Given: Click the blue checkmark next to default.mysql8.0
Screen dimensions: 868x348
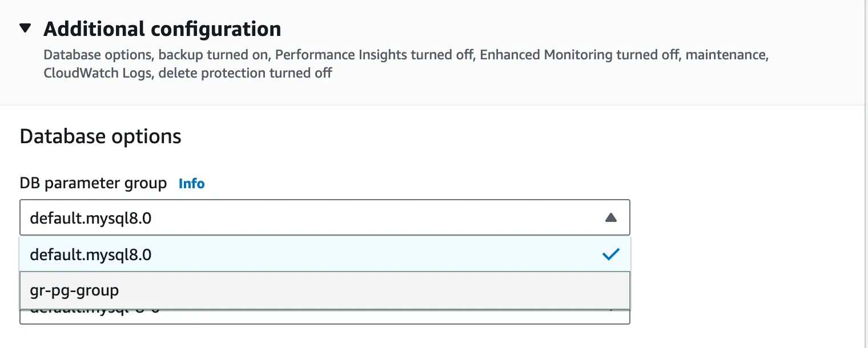Looking at the screenshot, I should pos(611,254).
